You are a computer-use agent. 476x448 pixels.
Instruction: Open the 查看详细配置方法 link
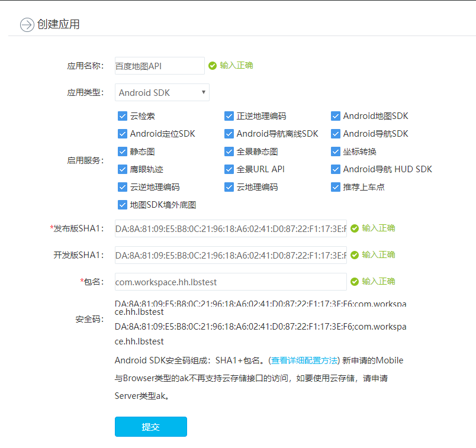[304, 360]
